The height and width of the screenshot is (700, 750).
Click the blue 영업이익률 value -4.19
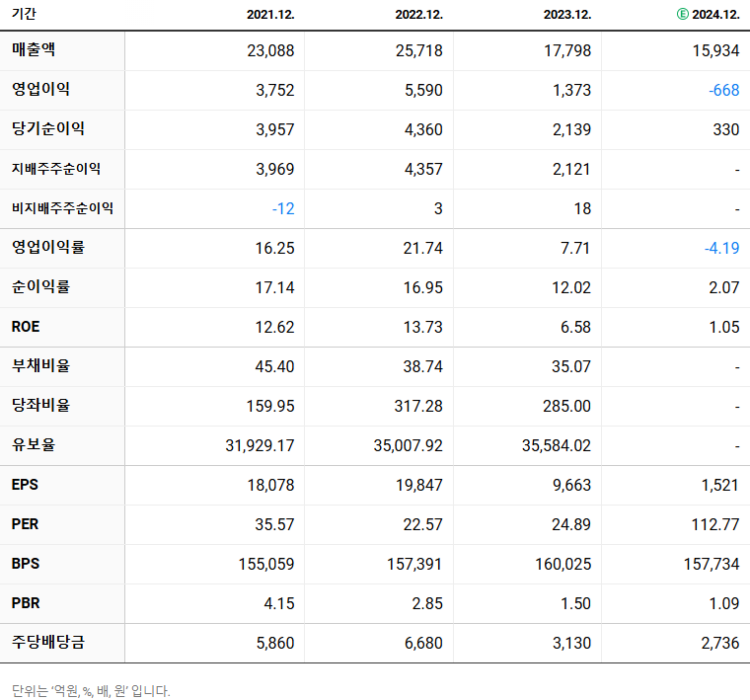[721, 248]
